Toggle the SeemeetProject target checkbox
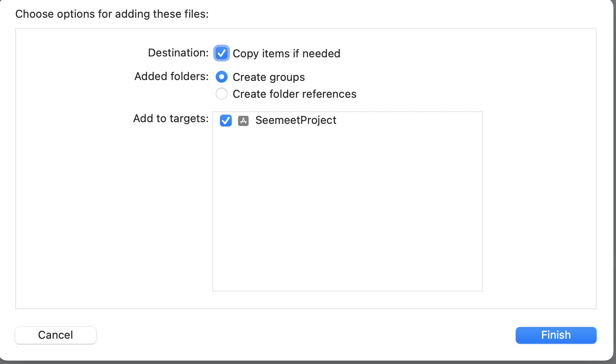Image resolution: width=616 pixels, height=364 pixels. [x=226, y=121]
